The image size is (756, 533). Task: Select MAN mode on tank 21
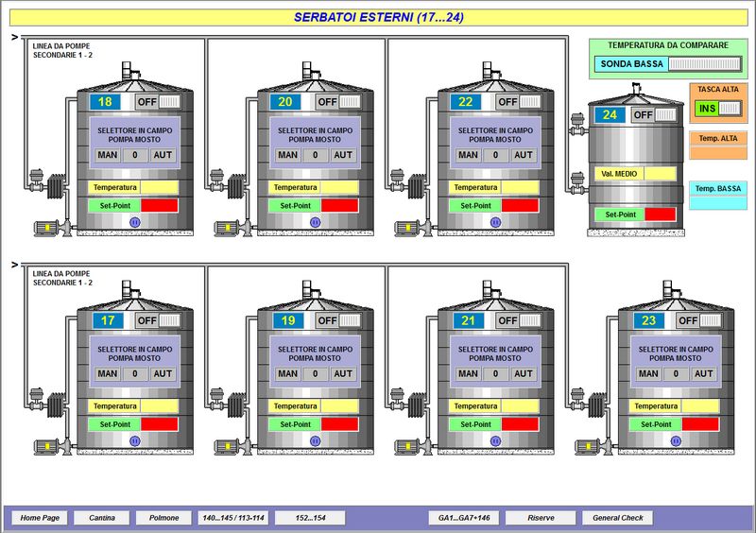468,373
